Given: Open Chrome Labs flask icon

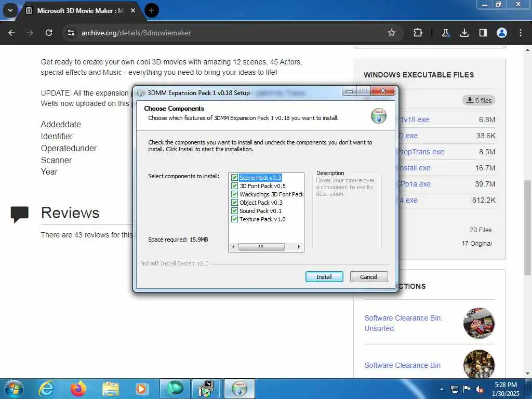Looking at the screenshot, I should (445, 33).
